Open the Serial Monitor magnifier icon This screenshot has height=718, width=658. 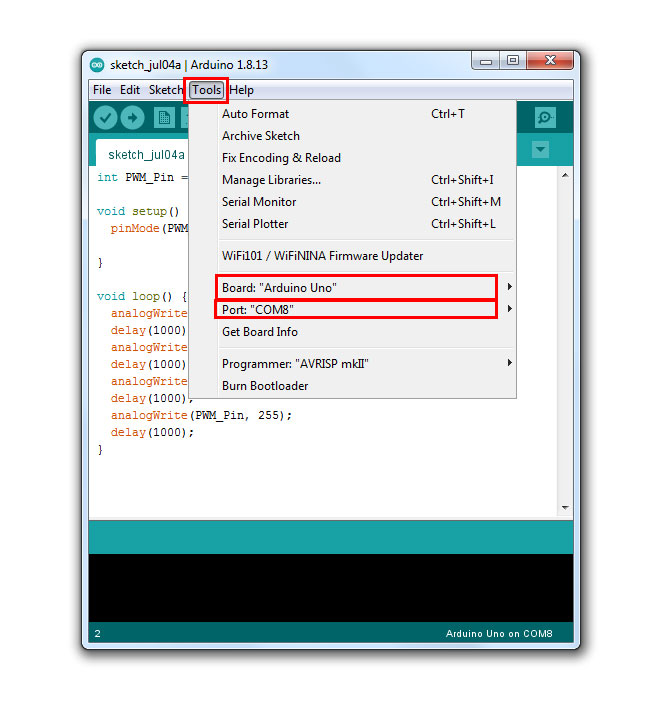545,118
